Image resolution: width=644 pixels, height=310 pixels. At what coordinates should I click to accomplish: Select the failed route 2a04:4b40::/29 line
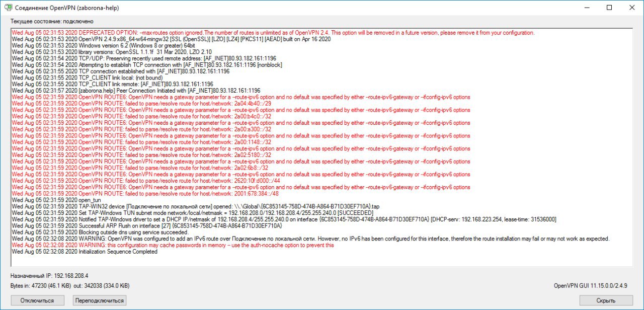[141, 103]
